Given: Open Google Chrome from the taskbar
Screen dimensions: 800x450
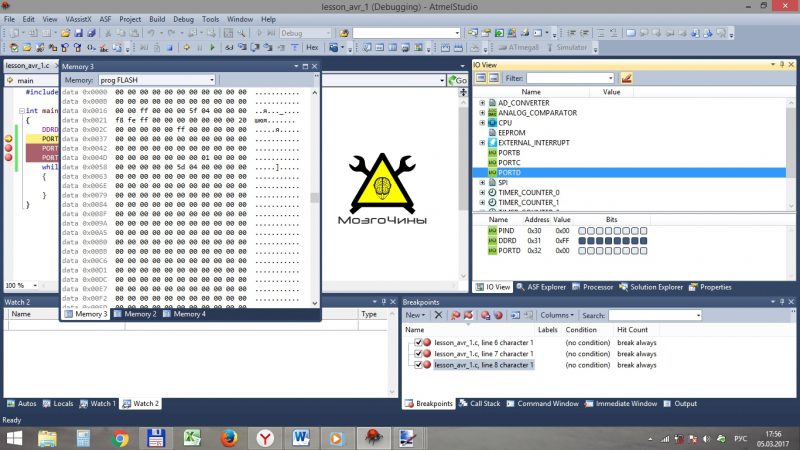Looking at the screenshot, I should click(x=121, y=438).
